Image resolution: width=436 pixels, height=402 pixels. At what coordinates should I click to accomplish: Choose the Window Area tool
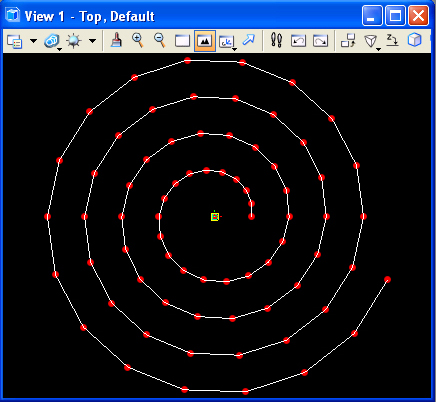[x=182, y=41]
